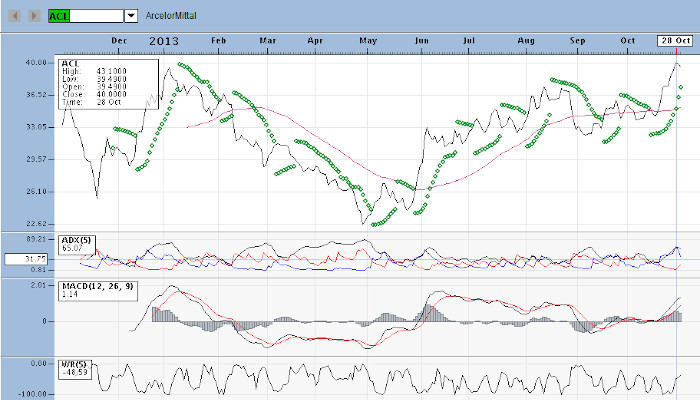The image size is (700, 400).
Task: Click the 2013 year label on timeline
Action: 167,40
